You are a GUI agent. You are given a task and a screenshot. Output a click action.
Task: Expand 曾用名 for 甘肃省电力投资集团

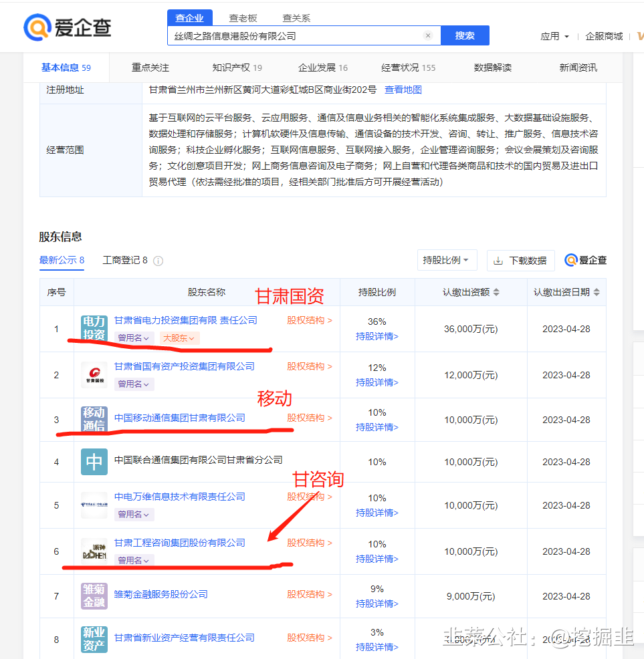pyautogui.click(x=134, y=338)
